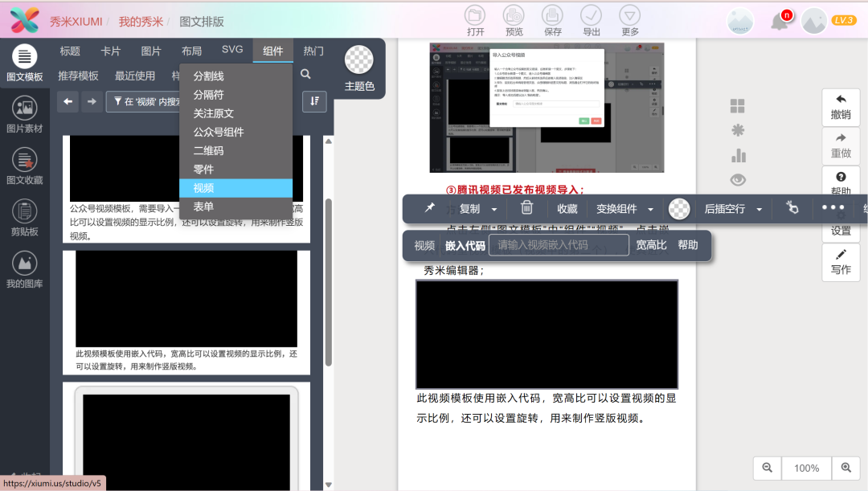Select 公众号组件 menu item
868x491 pixels.
(235, 133)
